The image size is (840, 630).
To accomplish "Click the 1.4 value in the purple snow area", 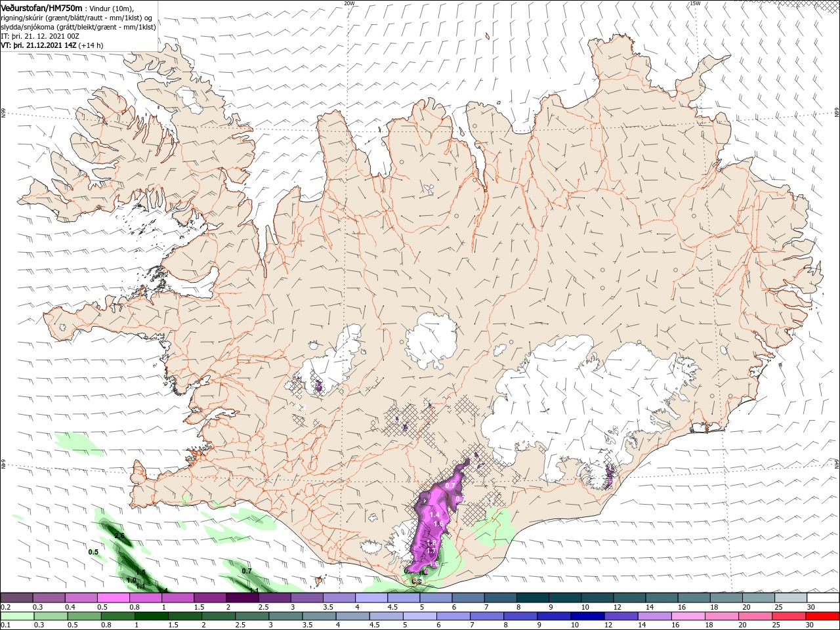I will (x=434, y=516).
